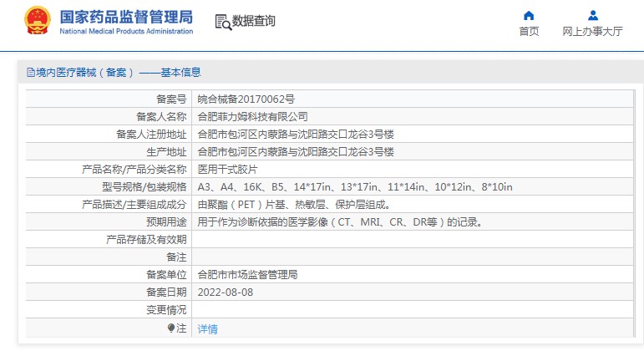Click the 变更情况 row label
The image size is (644, 356).
166,310
